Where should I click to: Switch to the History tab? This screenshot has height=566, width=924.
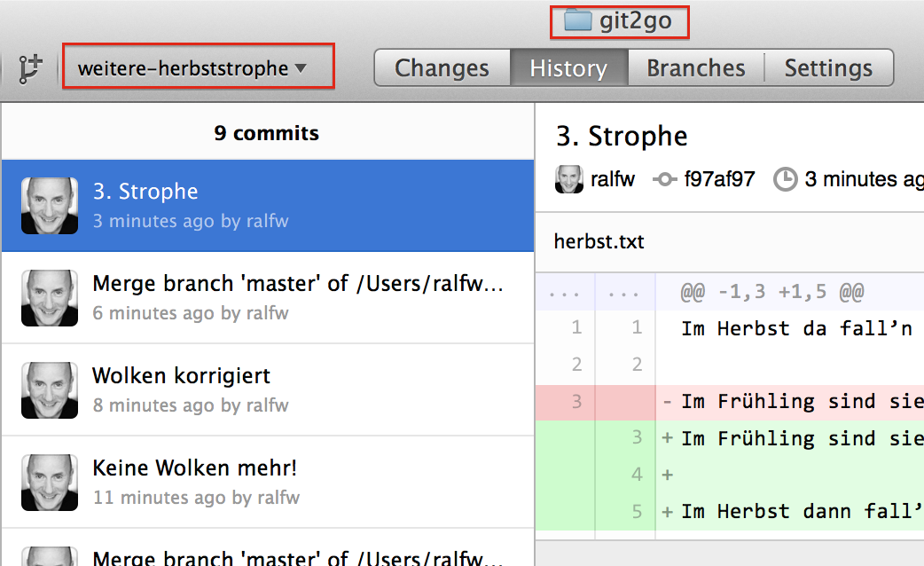(x=568, y=67)
